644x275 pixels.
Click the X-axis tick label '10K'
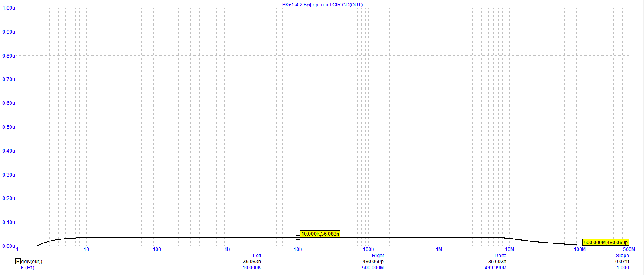coord(298,249)
